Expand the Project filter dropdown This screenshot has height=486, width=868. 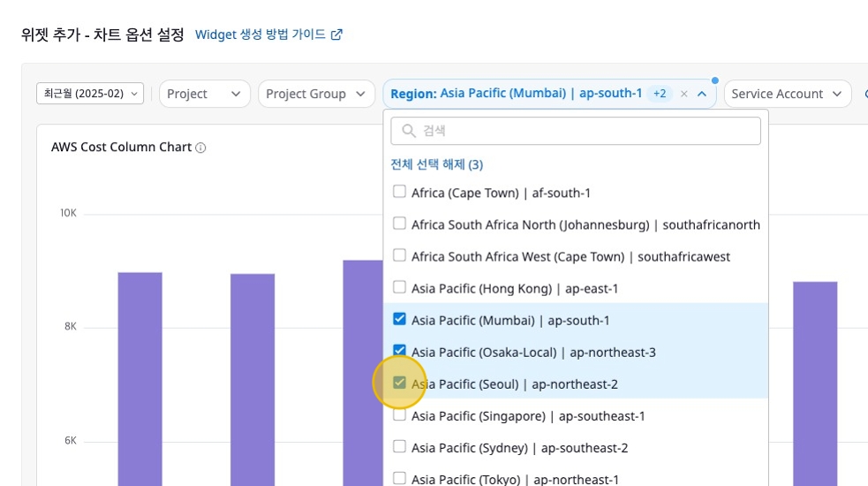pyautogui.click(x=203, y=94)
